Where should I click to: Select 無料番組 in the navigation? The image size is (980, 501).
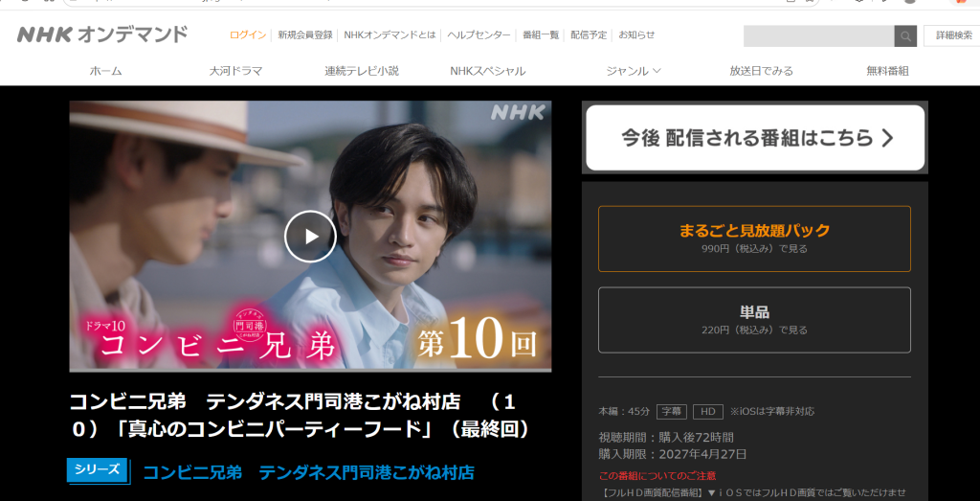pos(887,71)
